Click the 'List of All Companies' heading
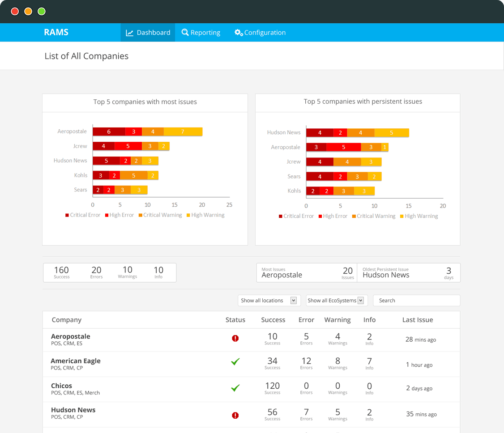This screenshot has height=433, width=504. coord(86,56)
